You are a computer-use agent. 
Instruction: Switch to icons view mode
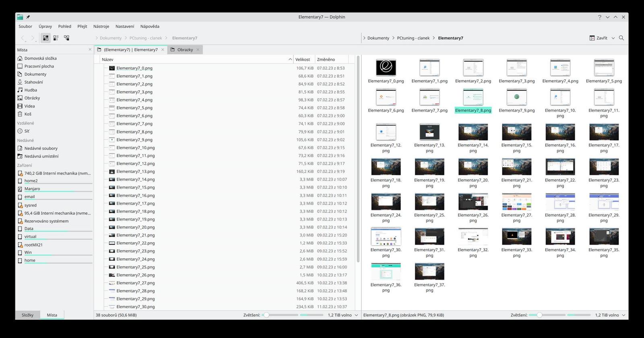(46, 38)
